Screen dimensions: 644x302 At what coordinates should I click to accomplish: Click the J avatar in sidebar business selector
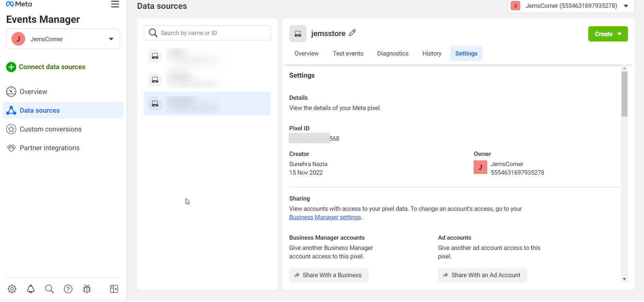pos(18,39)
